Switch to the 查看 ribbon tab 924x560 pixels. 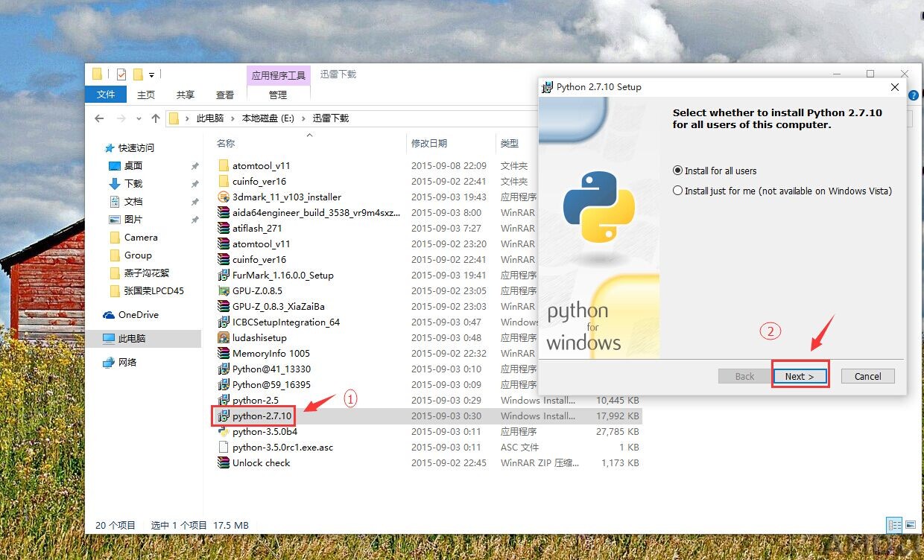pos(225,95)
